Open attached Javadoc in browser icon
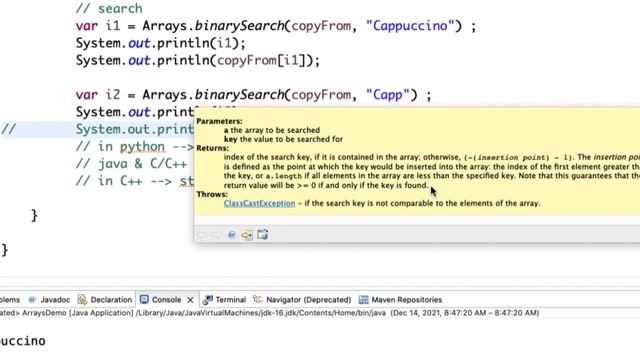Image resolution: width=640 pixels, height=360 pixels. click(262, 234)
